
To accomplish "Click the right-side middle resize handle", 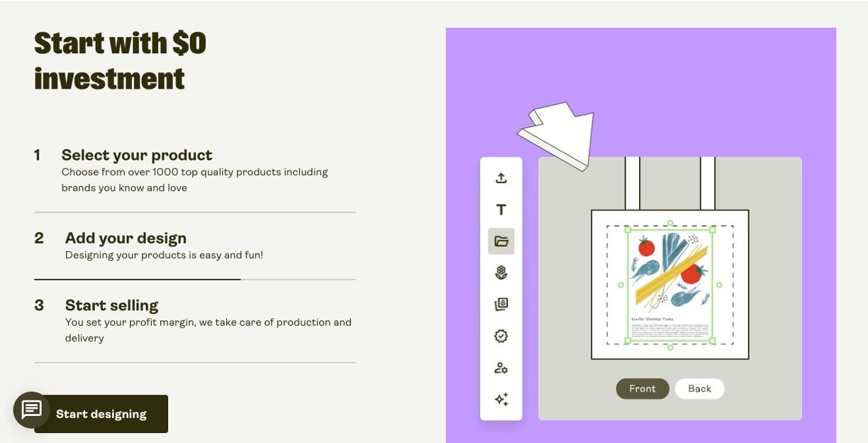I will [719, 285].
